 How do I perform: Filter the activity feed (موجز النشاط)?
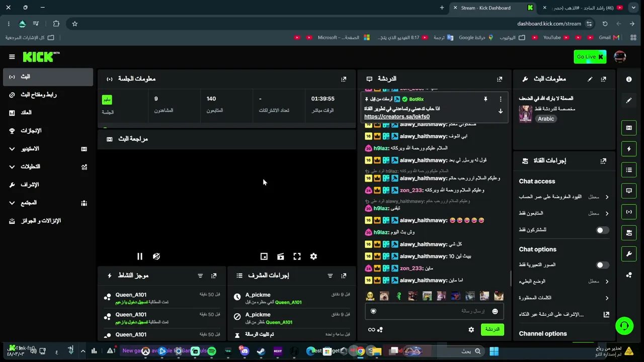point(200,276)
